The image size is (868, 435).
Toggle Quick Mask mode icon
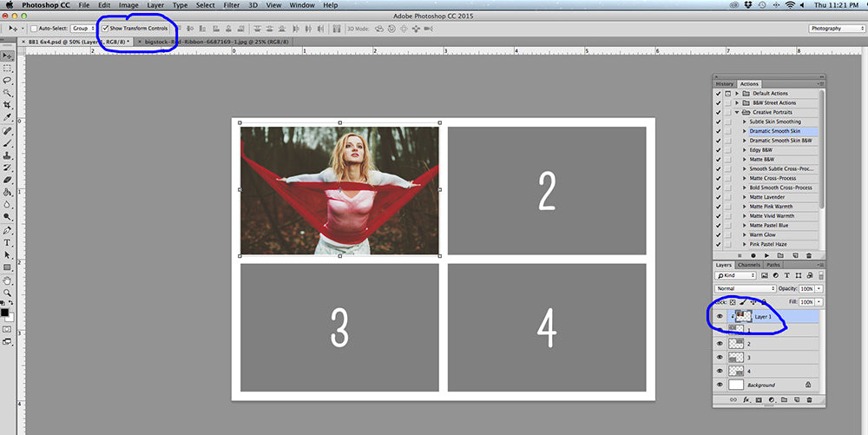pyautogui.click(x=7, y=329)
